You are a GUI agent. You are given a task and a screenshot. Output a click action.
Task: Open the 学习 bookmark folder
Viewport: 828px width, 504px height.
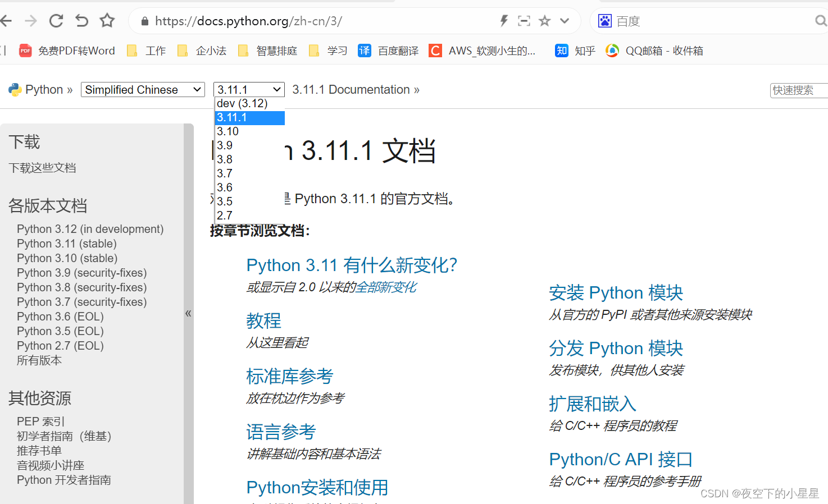pos(328,51)
